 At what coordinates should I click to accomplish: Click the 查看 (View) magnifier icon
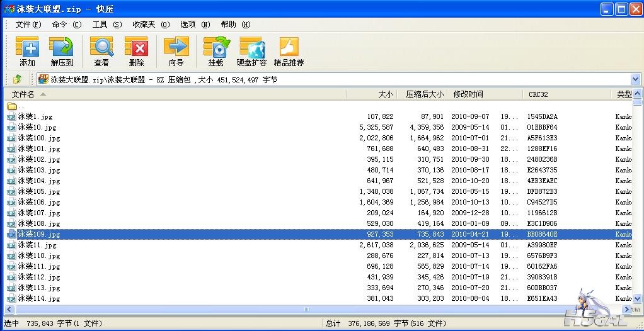(101, 48)
